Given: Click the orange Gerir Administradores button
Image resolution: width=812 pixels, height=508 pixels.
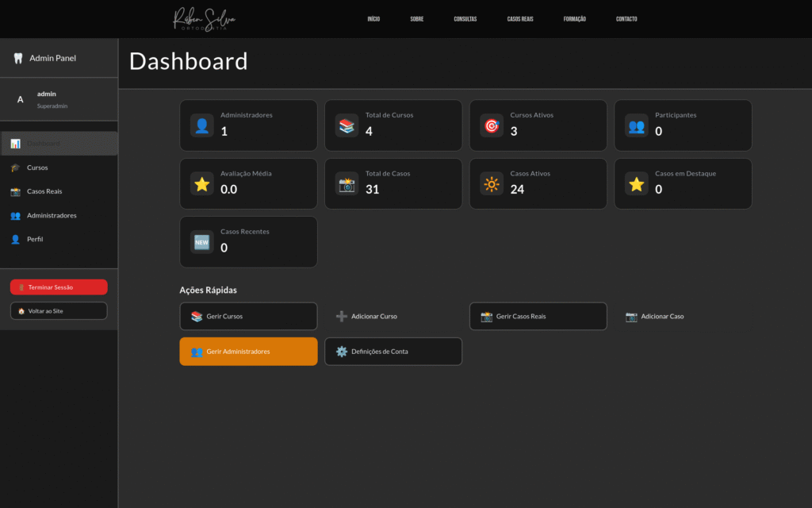Looking at the screenshot, I should [248, 352].
